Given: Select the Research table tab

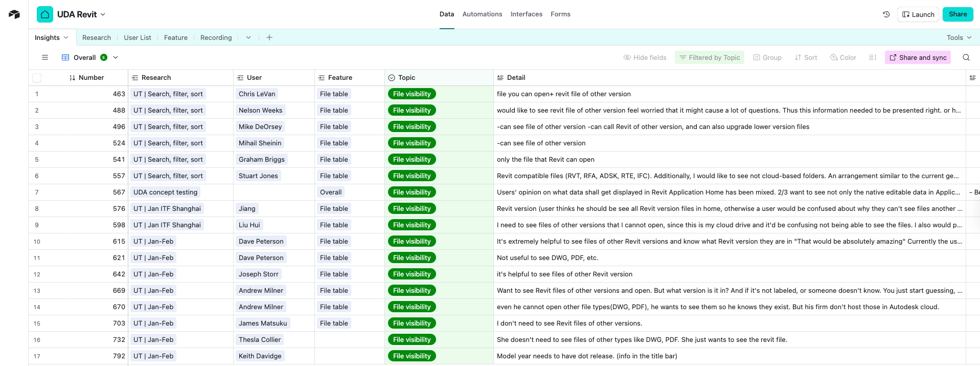Looking at the screenshot, I should [x=97, y=37].
